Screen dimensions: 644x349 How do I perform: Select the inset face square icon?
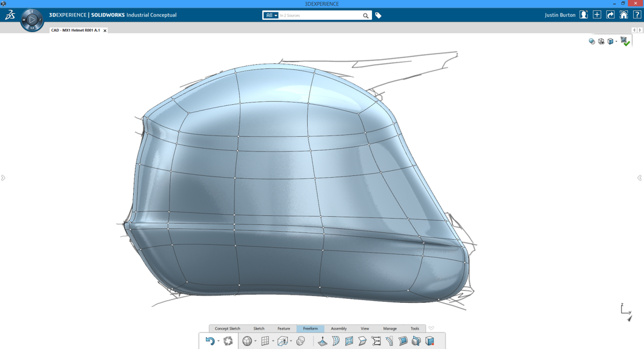point(349,341)
